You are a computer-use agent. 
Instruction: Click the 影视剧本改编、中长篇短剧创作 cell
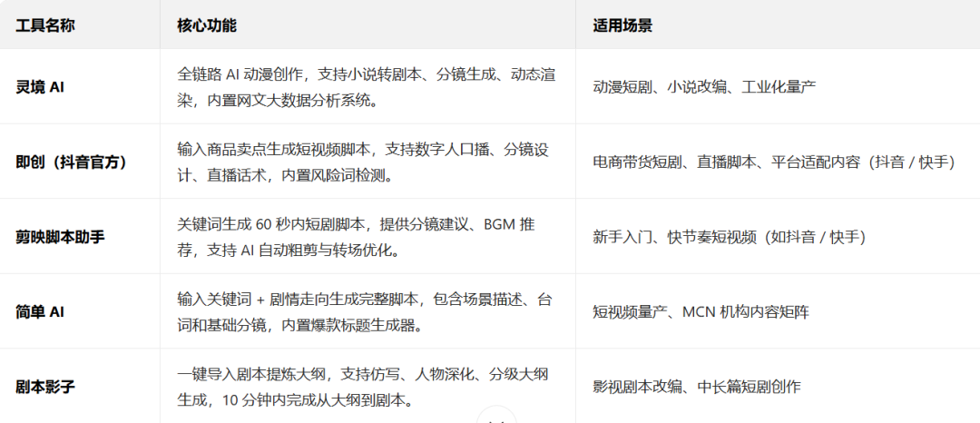(x=778, y=386)
